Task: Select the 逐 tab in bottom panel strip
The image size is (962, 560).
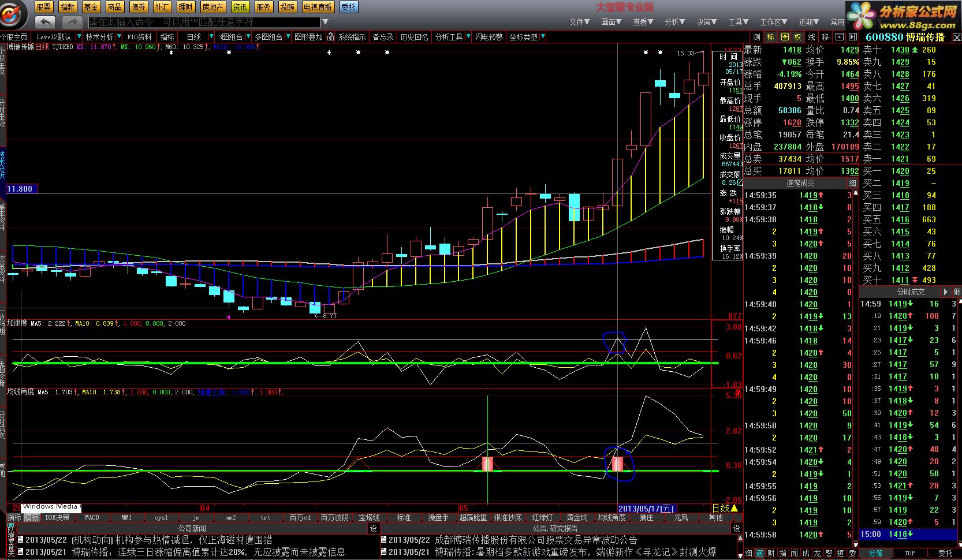Action: point(760,553)
